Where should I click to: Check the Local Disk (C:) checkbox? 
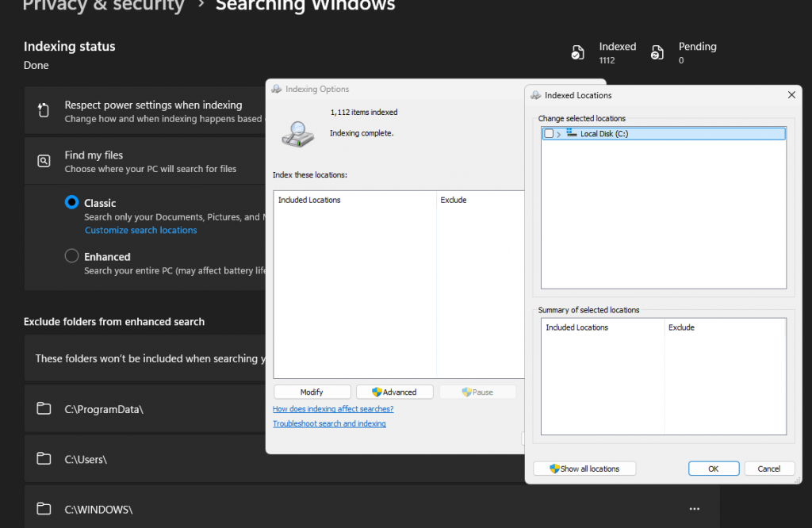point(549,133)
